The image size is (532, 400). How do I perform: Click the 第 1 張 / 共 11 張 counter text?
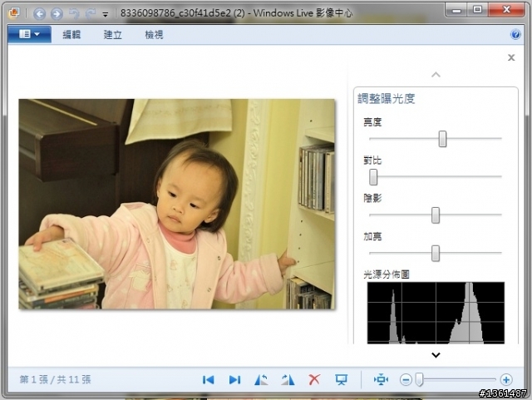click(56, 380)
